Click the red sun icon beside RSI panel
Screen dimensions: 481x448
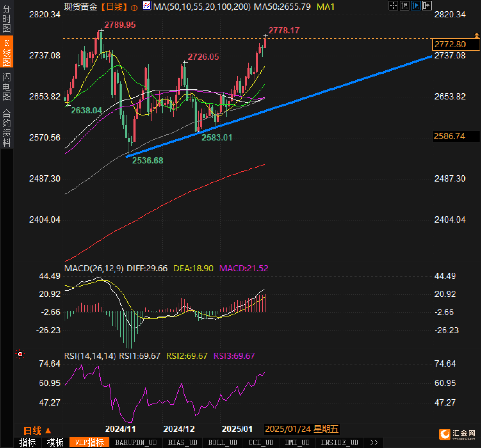20,354
